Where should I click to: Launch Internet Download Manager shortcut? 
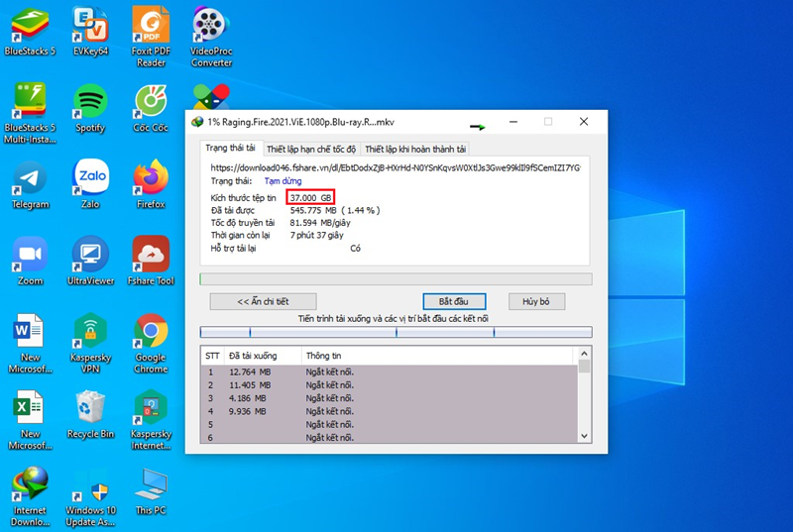pyautogui.click(x=30, y=496)
